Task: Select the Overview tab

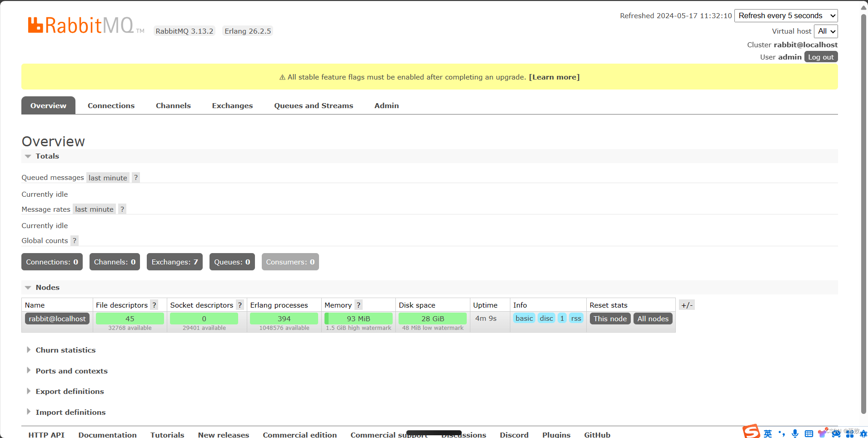Action: (x=48, y=105)
